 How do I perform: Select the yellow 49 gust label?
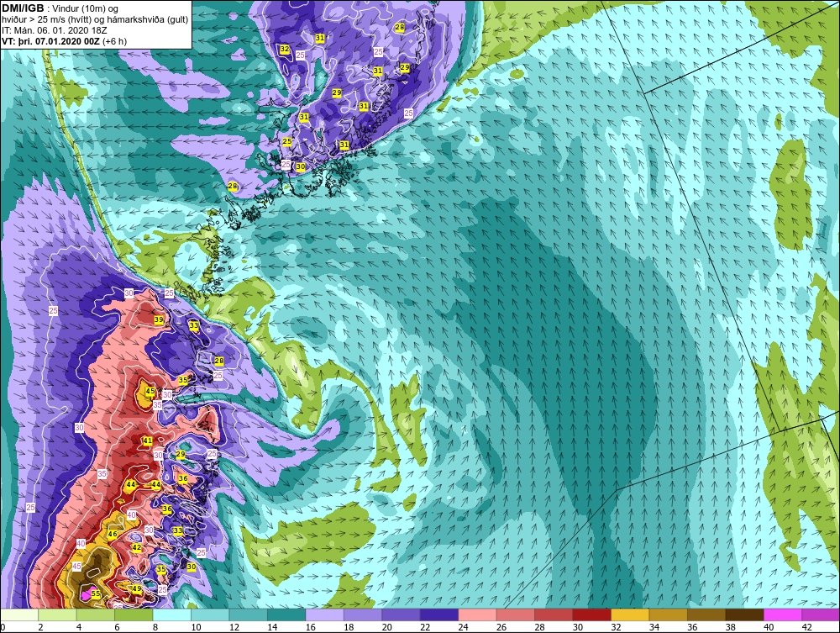pyautogui.click(x=137, y=588)
